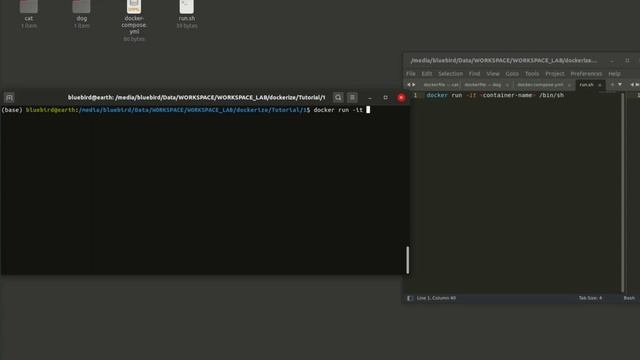The height and width of the screenshot is (360, 640).
Task: Maximize the Sublime Text window
Action: [627, 61]
